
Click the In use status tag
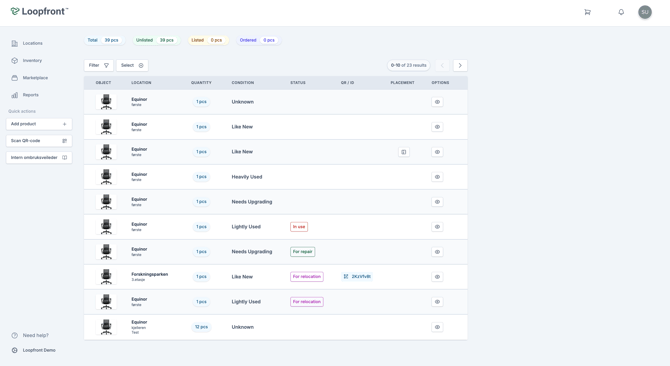[x=299, y=227]
